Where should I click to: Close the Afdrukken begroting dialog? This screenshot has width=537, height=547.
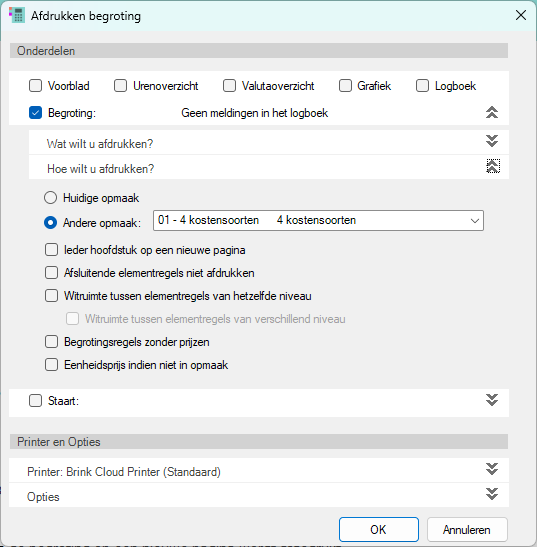(521, 15)
